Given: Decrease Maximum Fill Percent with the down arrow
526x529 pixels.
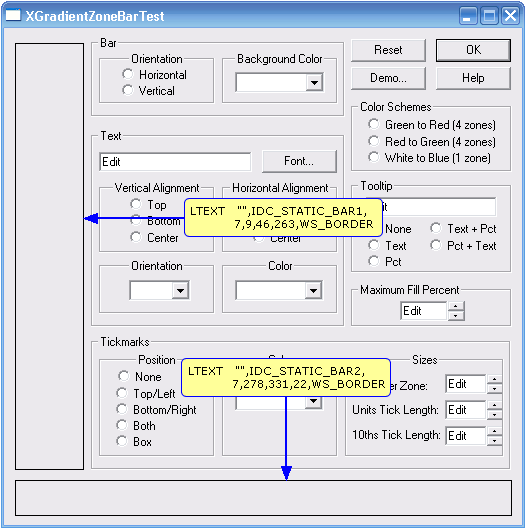Looking at the screenshot, I should pos(456,316).
